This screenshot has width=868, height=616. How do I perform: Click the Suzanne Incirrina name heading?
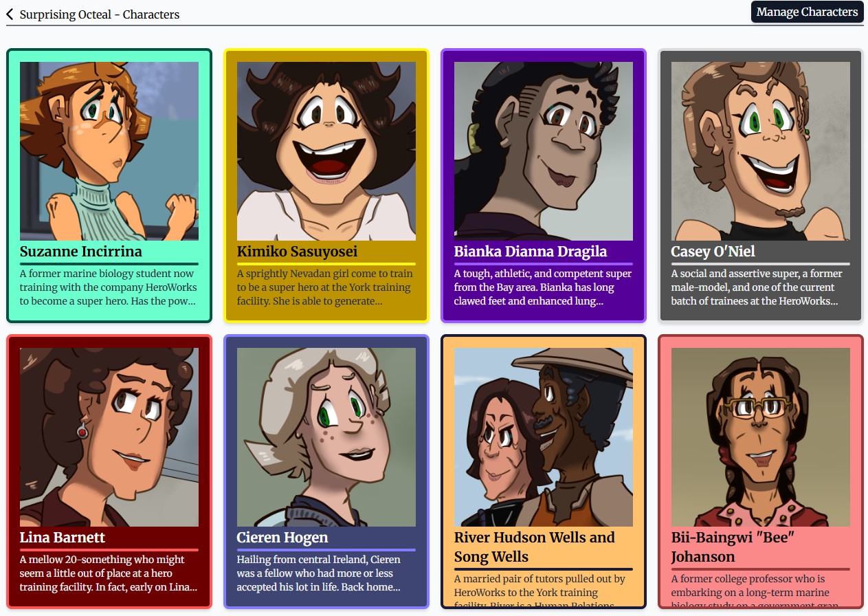(81, 252)
